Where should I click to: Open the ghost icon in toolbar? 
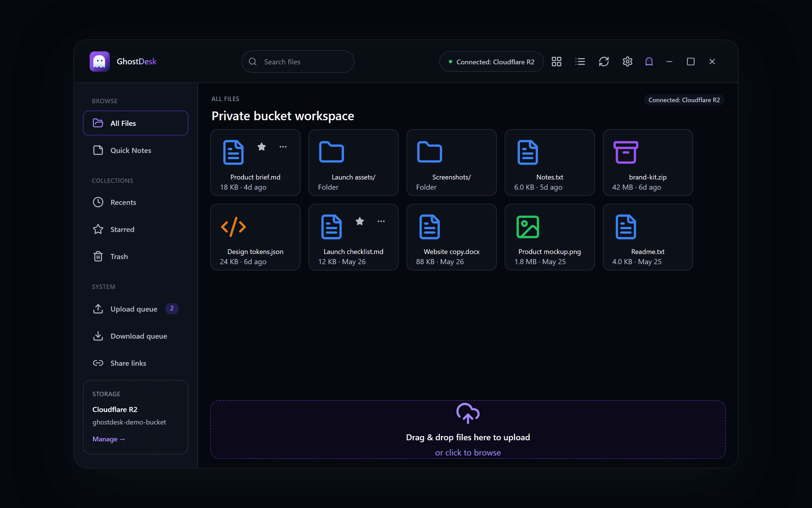point(649,62)
